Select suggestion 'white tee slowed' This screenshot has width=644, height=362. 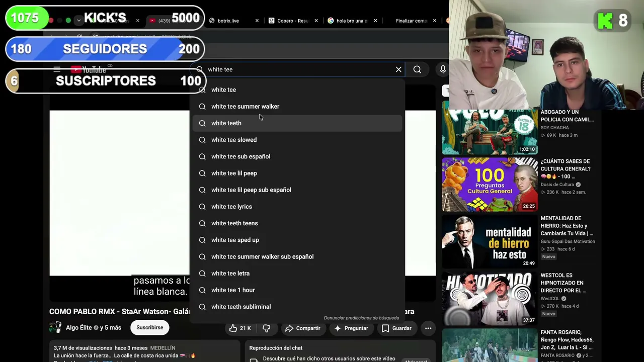[x=297, y=140]
